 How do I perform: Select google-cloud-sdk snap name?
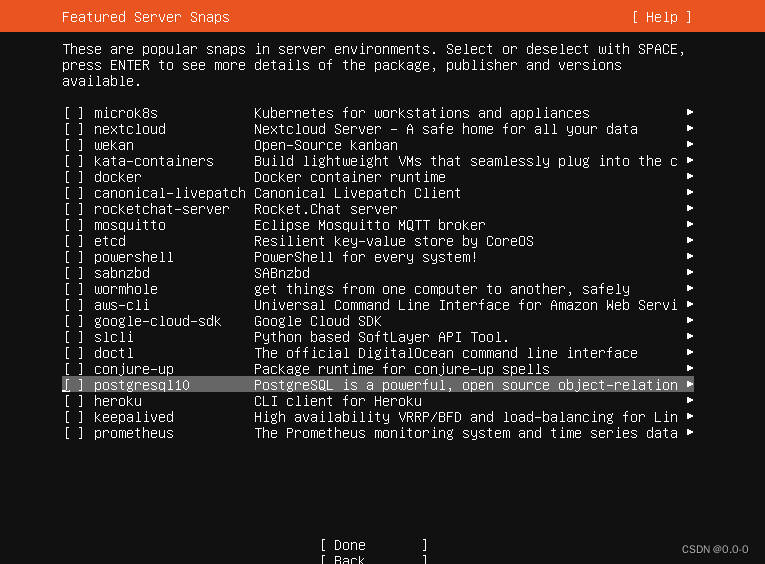(158, 322)
